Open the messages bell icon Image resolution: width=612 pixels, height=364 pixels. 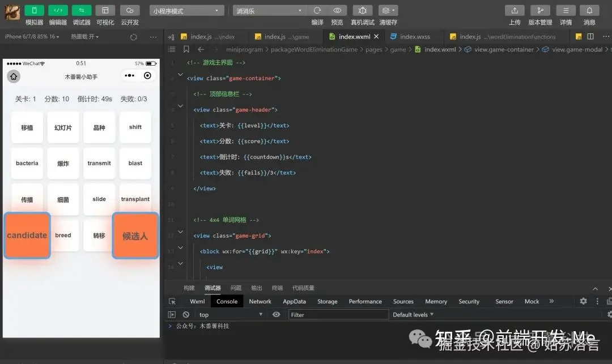point(589,11)
